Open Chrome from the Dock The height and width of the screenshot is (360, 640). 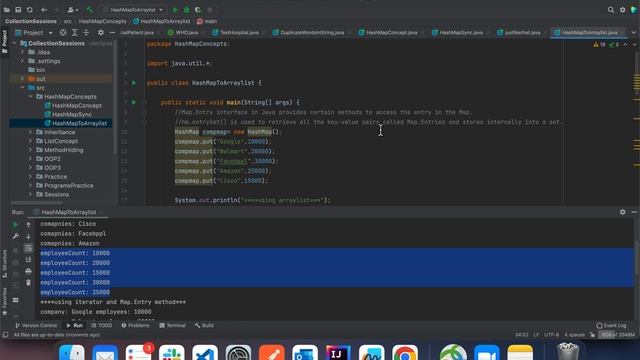[x=405, y=353]
